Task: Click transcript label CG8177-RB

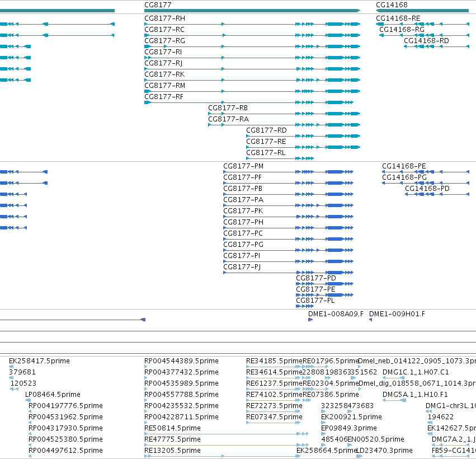Action: pos(228,109)
